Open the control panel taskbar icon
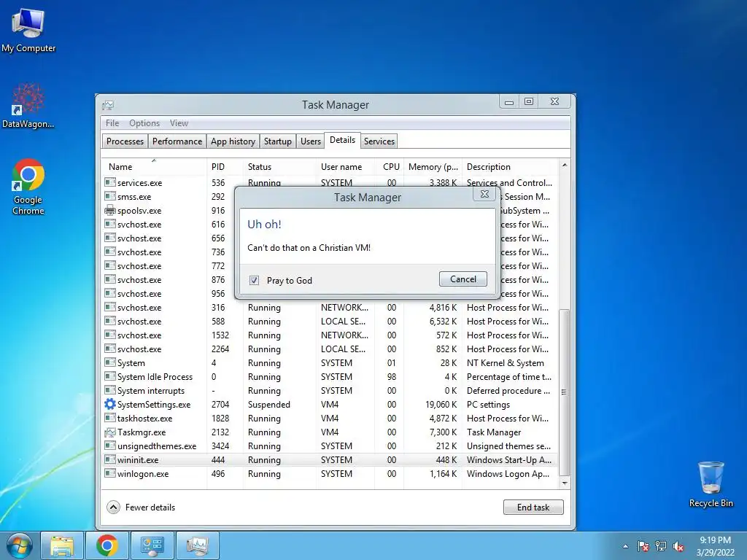The height and width of the screenshot is (560, 747). pos(152,546)
